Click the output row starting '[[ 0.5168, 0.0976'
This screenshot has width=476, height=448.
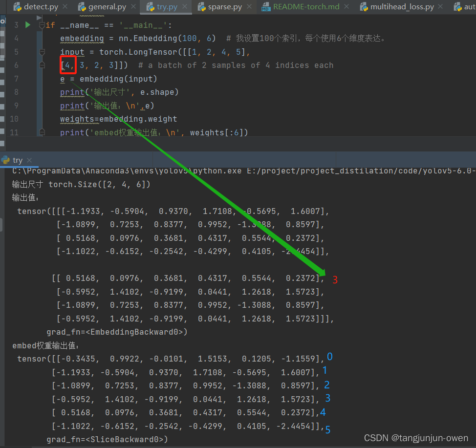tap(188, 278)
